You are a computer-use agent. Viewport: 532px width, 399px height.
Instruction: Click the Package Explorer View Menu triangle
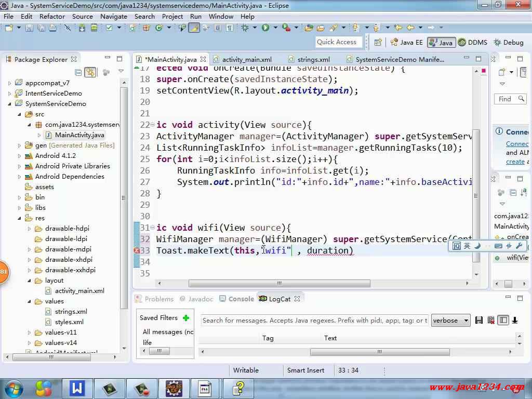pos(121,71)
